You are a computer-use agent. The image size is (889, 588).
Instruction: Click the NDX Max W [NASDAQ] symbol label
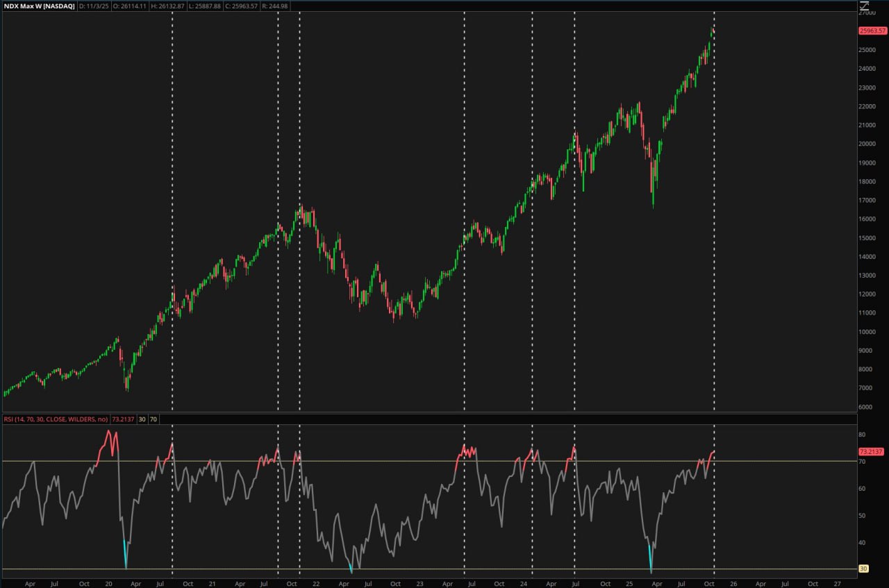coord(40,6)
